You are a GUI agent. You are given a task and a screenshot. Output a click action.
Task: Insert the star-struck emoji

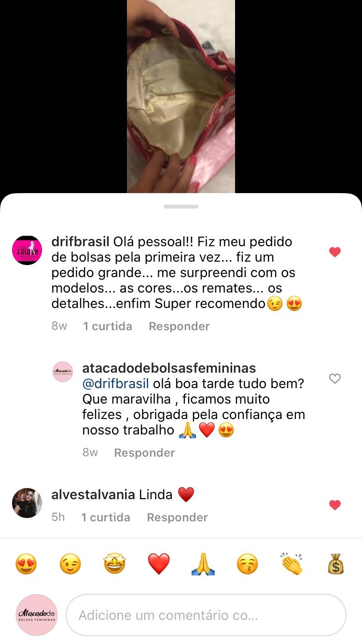(114, 564)
